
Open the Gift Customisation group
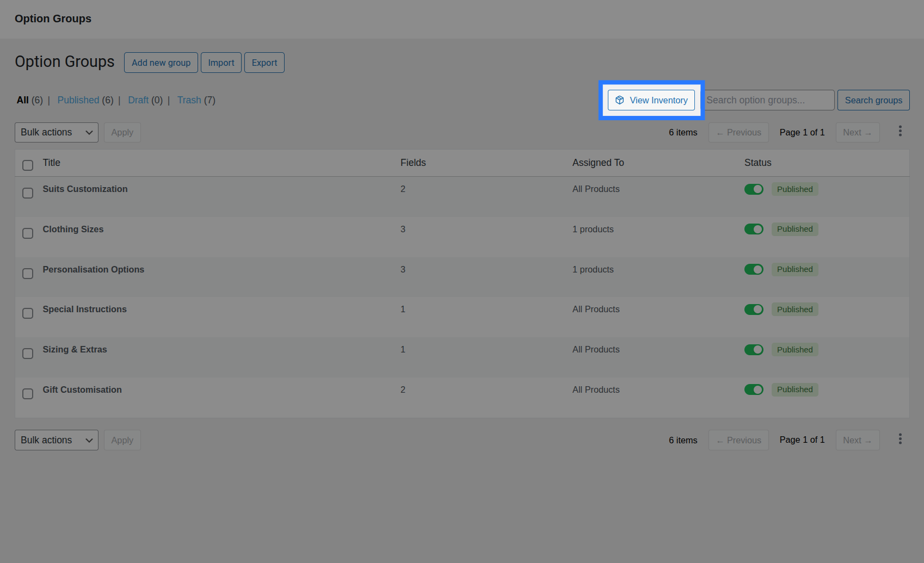tap(82, 389)
